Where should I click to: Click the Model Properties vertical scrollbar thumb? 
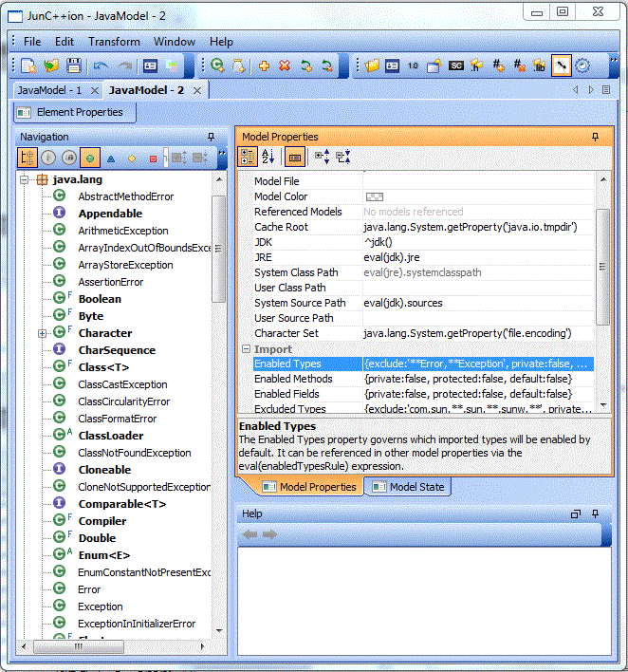tap(602, 267)
